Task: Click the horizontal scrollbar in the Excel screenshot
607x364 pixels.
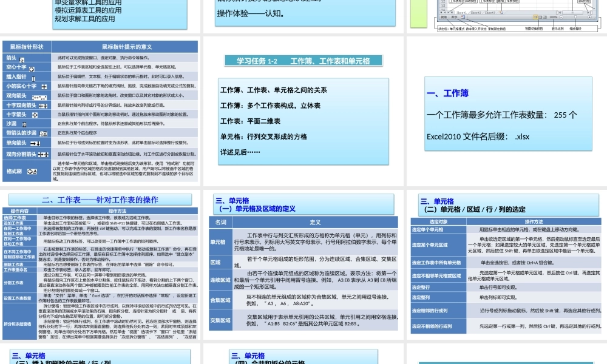Action: (573, 12)
